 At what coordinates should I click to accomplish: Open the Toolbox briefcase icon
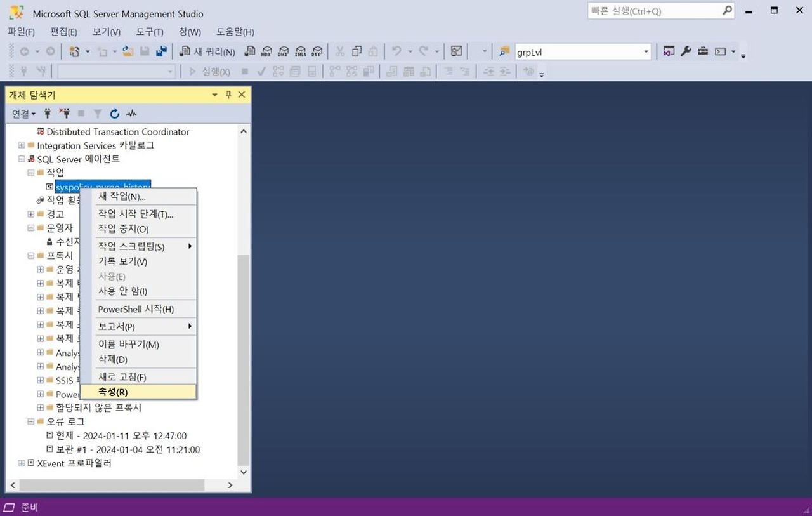point(703,51)
